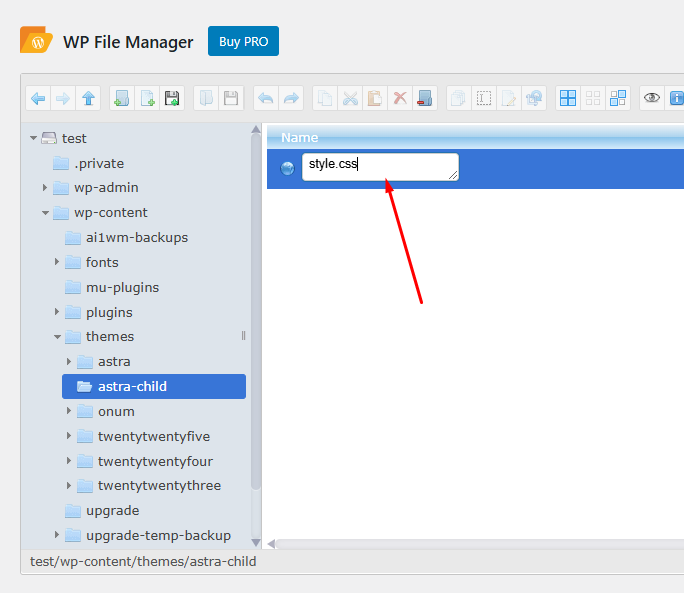Select the test root drive label

tap(74, 138)
